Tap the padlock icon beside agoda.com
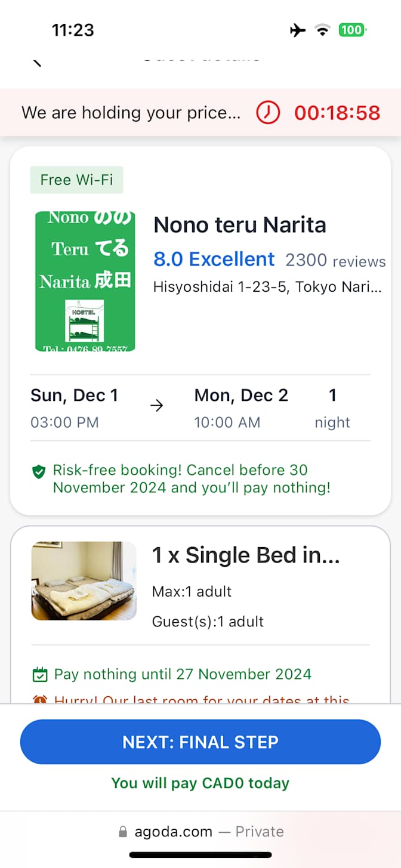The image size is (401, 868). coord(123,832)
